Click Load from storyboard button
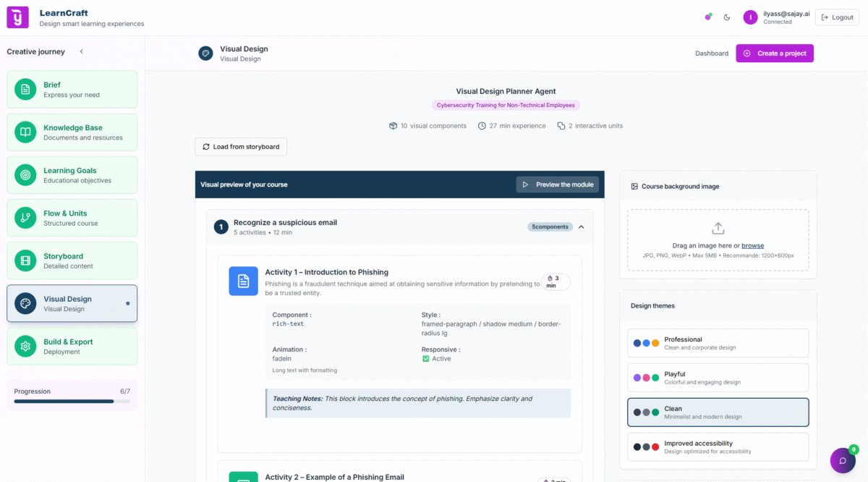The image size is (868, 482). (x=241, y=147)
